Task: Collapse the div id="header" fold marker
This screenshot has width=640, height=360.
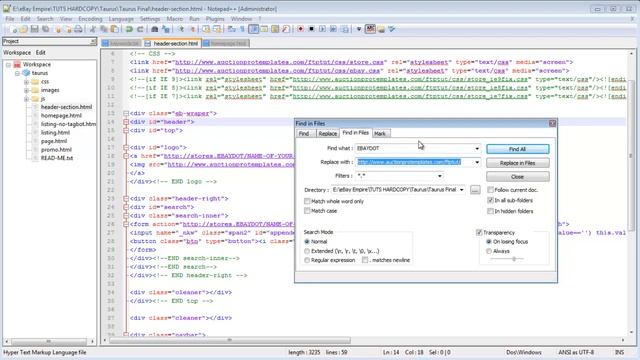Action: click(126, 122)
